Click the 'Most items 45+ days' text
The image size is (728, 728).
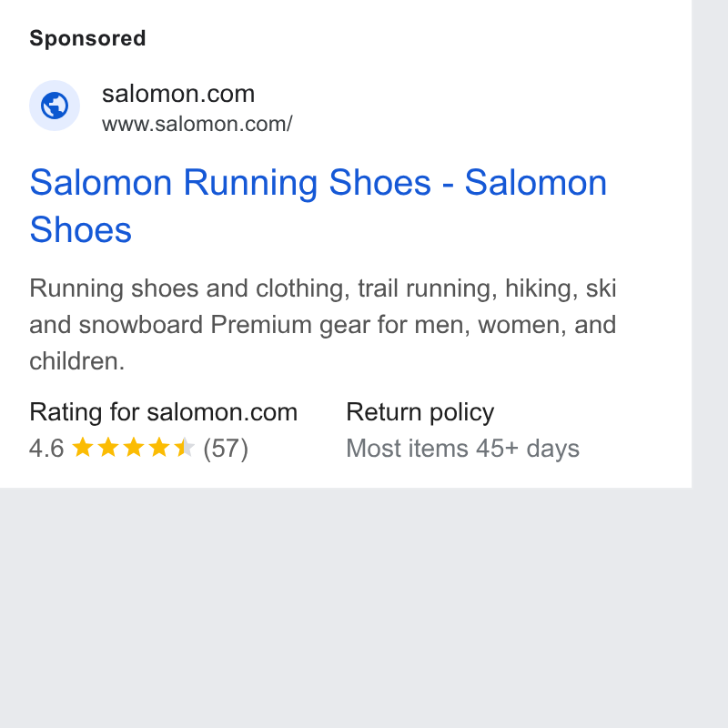click(463, 449)
